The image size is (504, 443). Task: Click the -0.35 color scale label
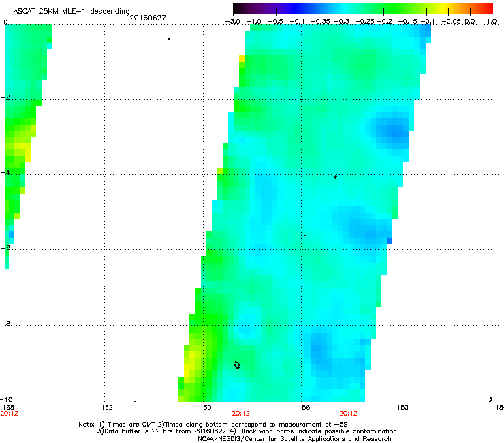pyautogui.click(x=321, y=22)
